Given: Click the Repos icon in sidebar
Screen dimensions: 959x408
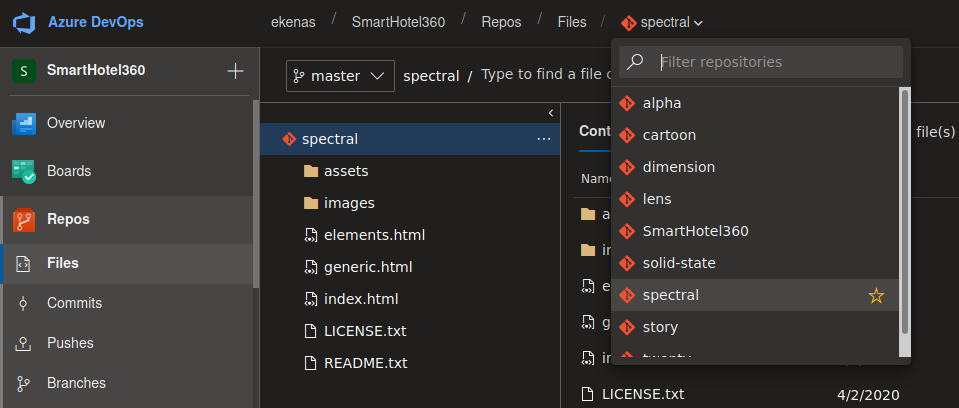Looking at the screenshot, I should point(24,220).
